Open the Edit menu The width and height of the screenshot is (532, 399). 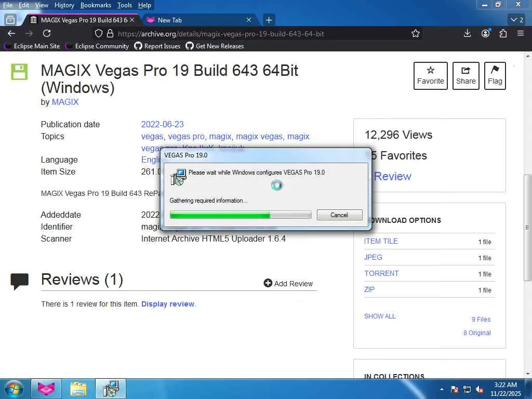pyautogui.click(x=23, y=5)
